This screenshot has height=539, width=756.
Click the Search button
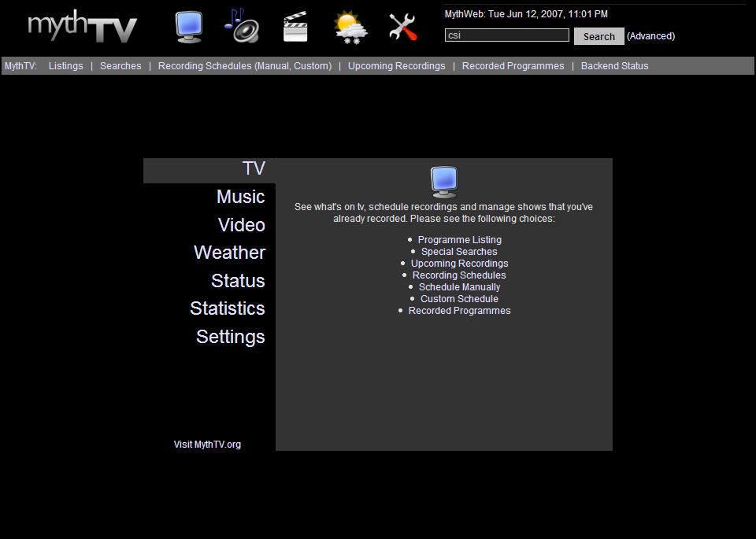coord(598,37)
